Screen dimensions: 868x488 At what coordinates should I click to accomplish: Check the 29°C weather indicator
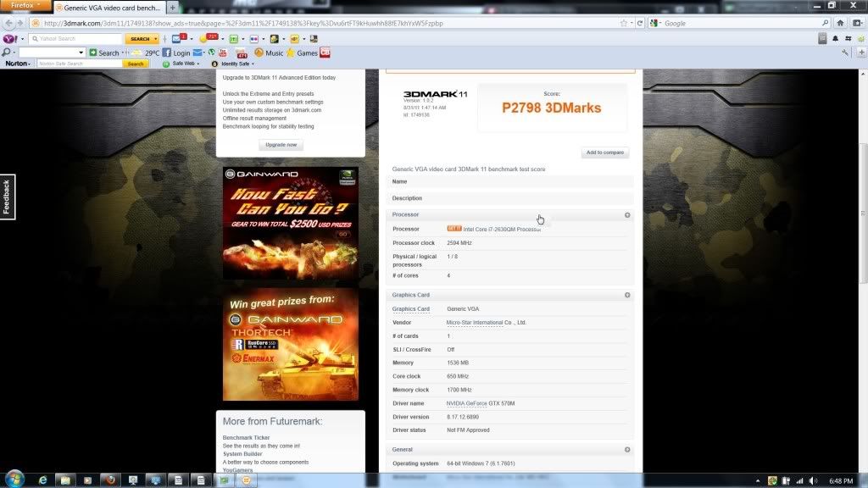(x=147, y=53)
